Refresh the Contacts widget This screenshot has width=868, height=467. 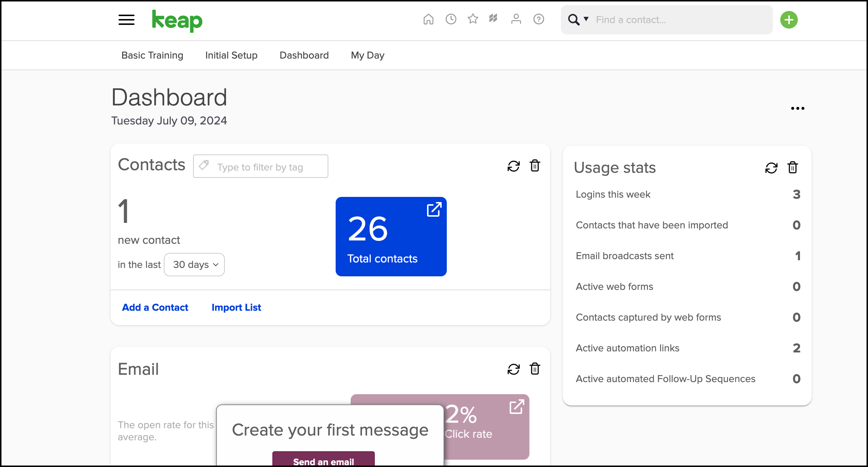click(513, 166)
